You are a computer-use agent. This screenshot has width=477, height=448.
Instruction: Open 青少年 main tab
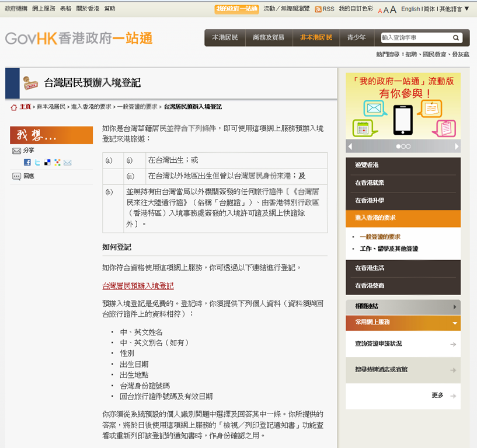357,38
